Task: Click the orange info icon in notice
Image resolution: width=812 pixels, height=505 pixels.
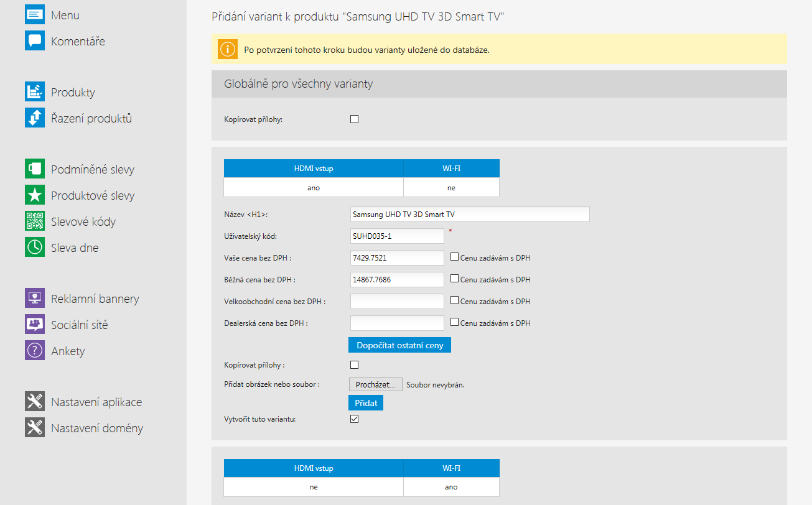Action: pos(228,49)
